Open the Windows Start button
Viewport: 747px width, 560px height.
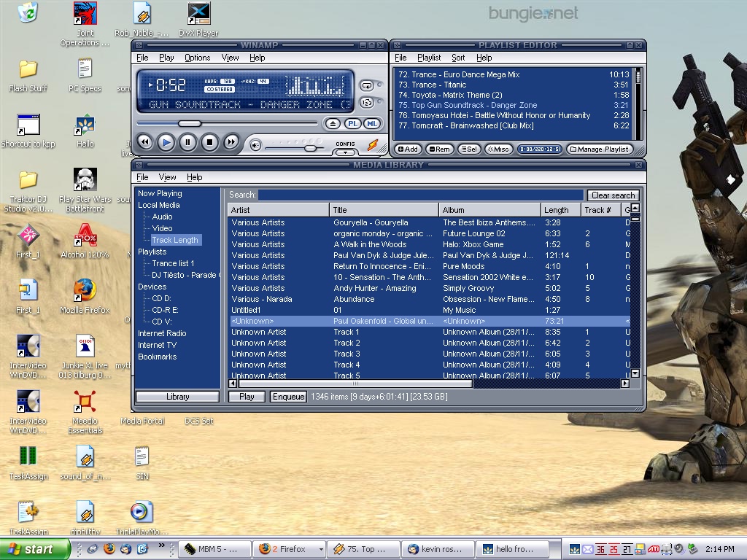click(34, 549)
